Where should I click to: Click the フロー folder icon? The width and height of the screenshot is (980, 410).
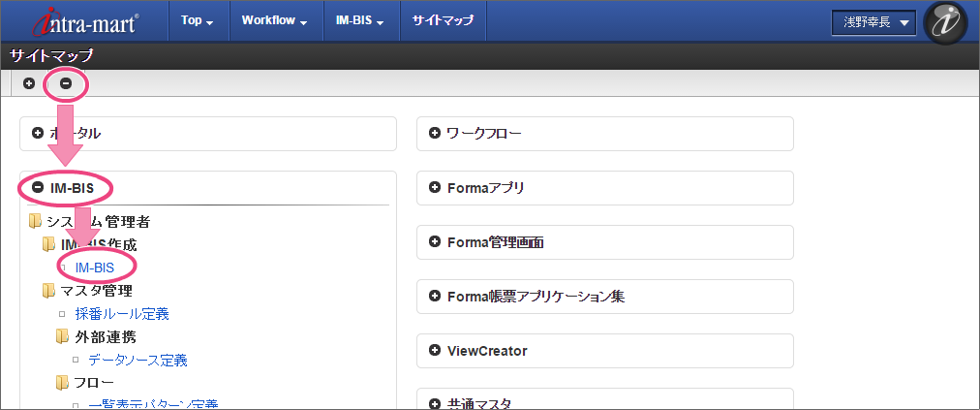63,383
